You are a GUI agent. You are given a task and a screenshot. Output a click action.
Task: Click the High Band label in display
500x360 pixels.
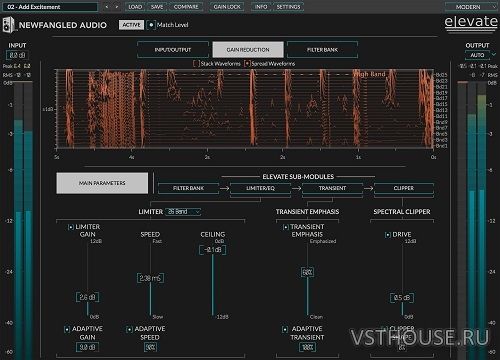pos(369,74)
